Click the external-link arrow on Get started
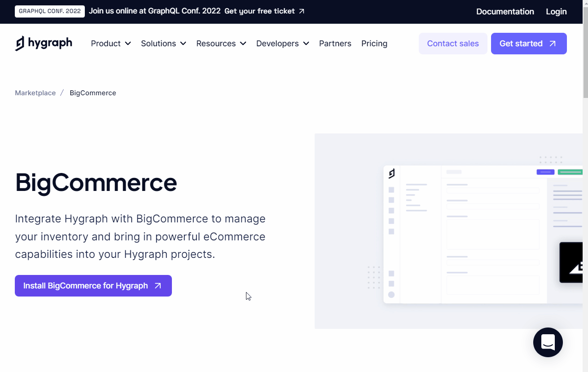 pos(553,44)
